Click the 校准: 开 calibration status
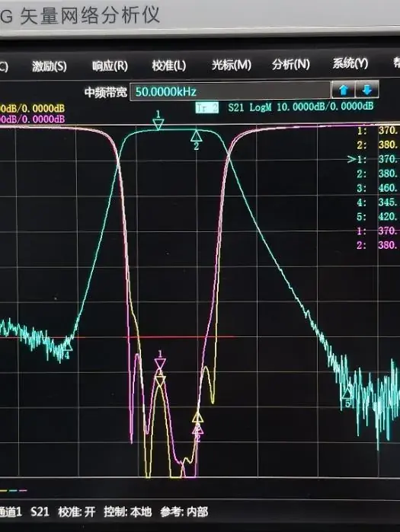This screenshot has width=400, height=532. click(x=77, y=511)
